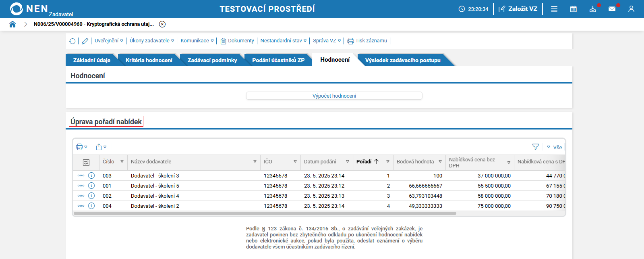Image resolution: width=644 pixels, height=259 pixels.
Task: Open Dokumenty from the toolbar
Action: 237,41
